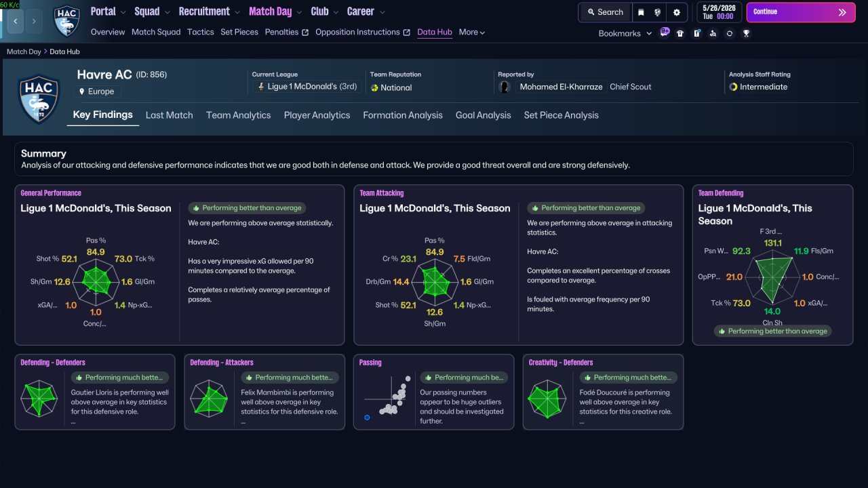Image resolution: width=868 pixels, height=488 pixels.
Task: Open the Penalties submenu item
Action: point(281,32)
